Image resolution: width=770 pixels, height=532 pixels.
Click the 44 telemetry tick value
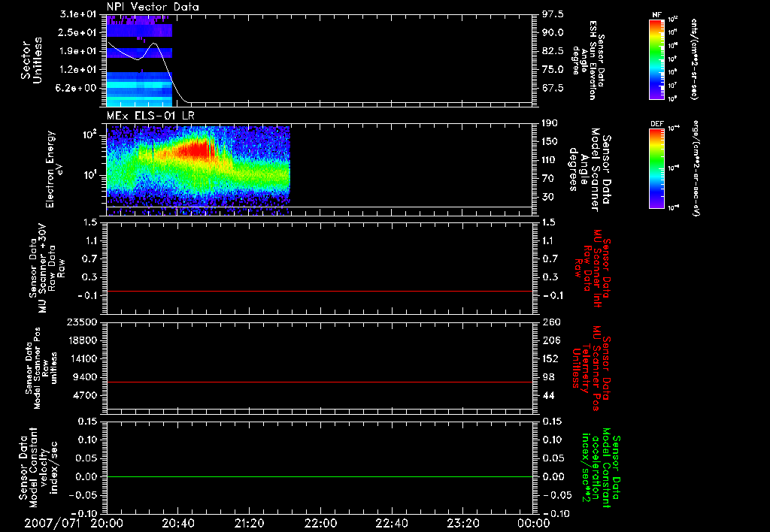[x=548, y=395]
